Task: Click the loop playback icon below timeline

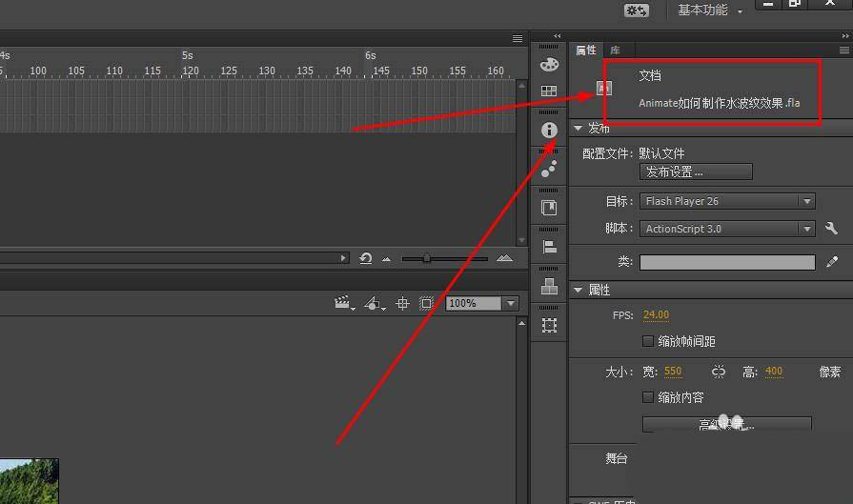Action: tap(366, 258)
